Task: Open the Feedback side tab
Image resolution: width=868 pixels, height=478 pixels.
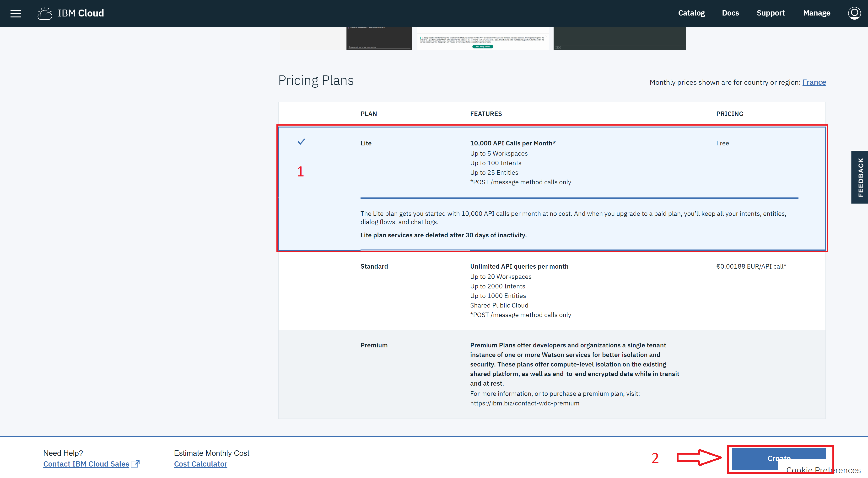Action: 860,177
